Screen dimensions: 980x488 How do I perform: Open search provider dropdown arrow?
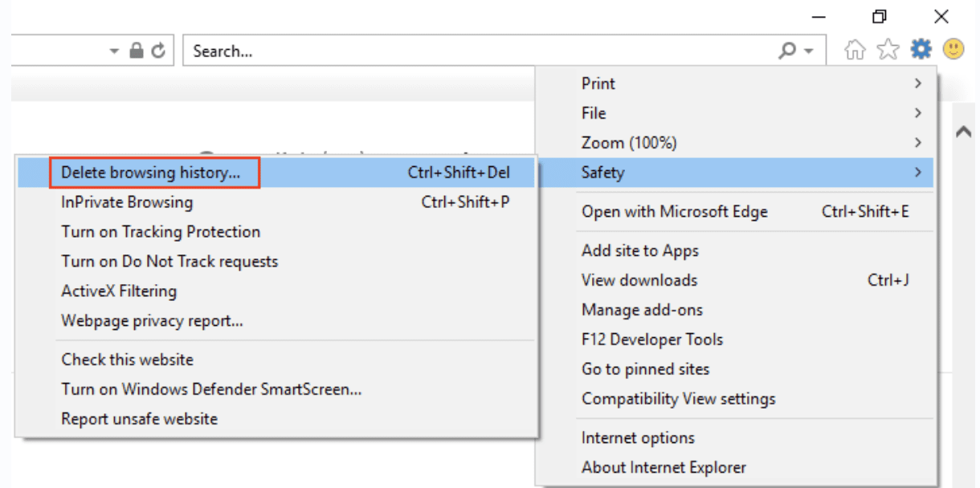point(808,51)
